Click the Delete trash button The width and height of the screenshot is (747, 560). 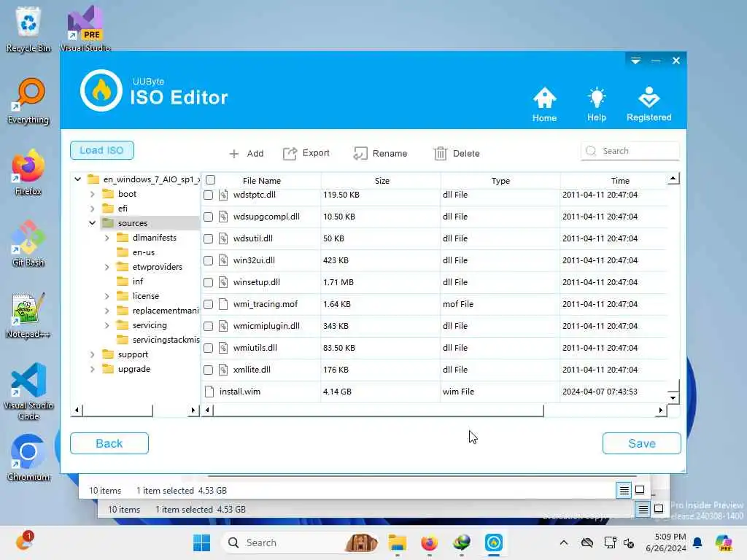(457, 153)
